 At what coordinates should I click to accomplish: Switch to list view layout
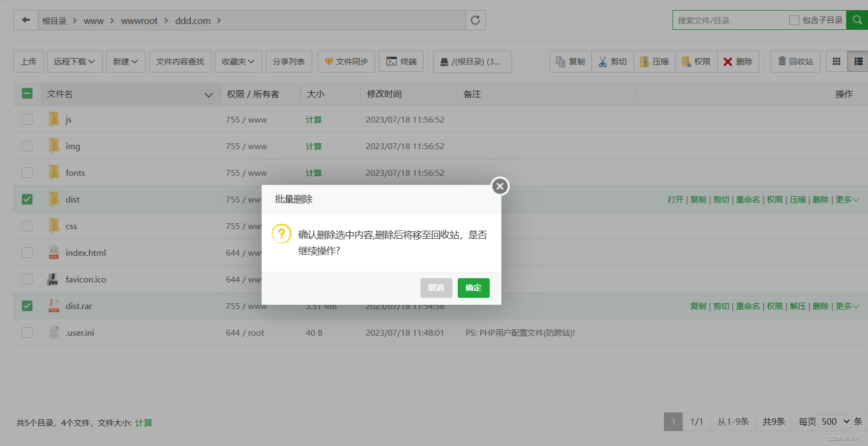(858, 62)
